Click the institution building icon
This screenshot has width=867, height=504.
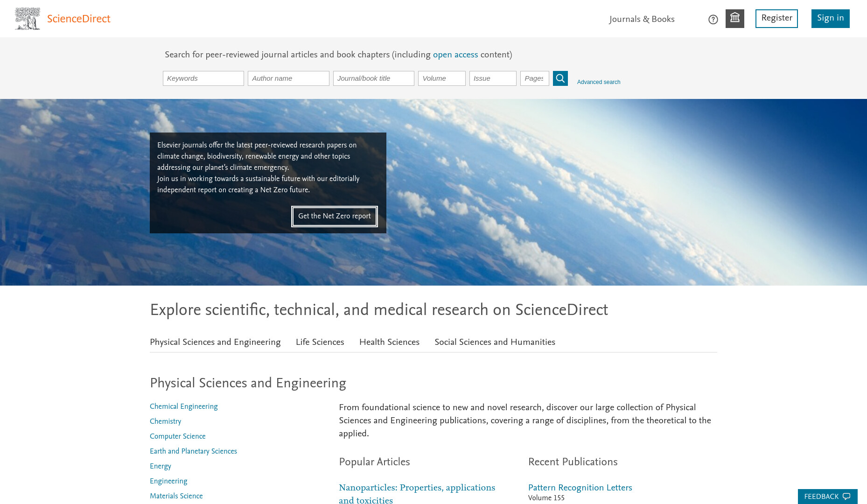735,19
